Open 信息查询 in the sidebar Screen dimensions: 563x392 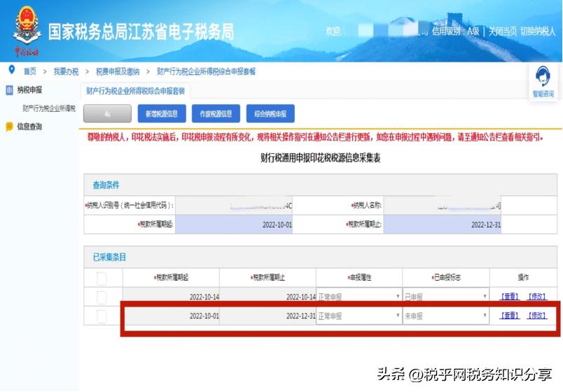point(29,127)
